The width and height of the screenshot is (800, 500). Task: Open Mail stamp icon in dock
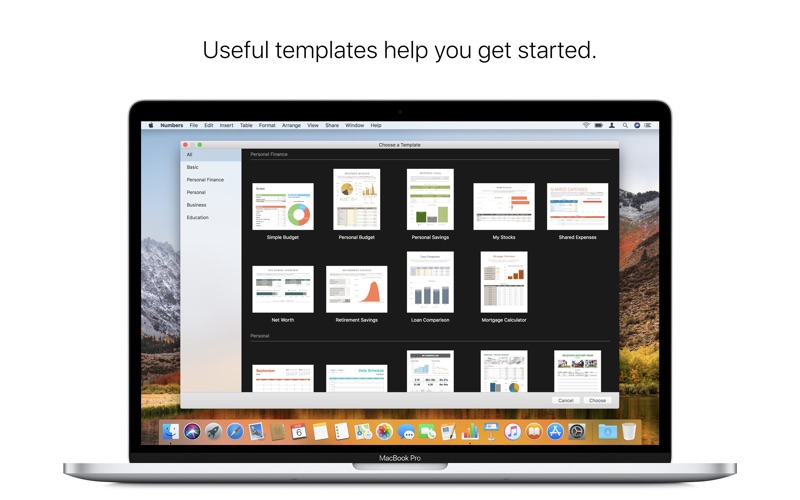click(x=256, y=432)
